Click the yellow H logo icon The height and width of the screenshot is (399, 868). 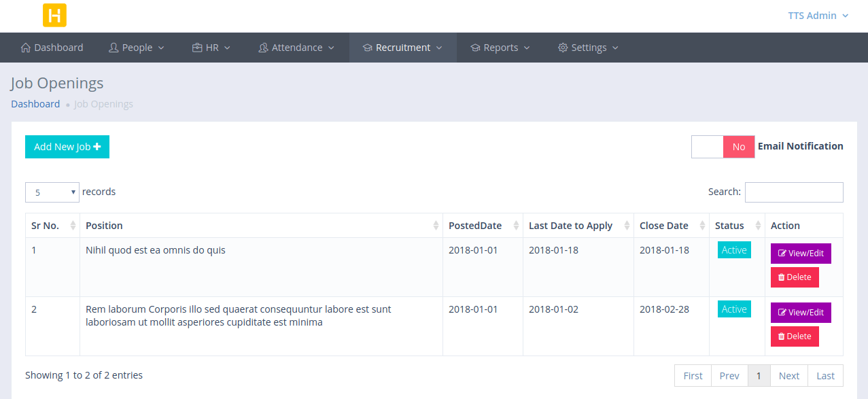54,15
